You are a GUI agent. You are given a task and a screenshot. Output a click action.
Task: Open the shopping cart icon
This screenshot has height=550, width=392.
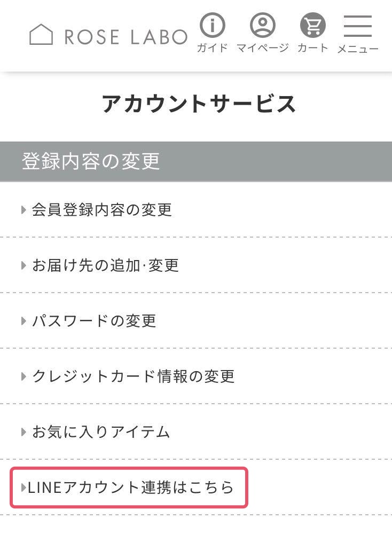313,25
